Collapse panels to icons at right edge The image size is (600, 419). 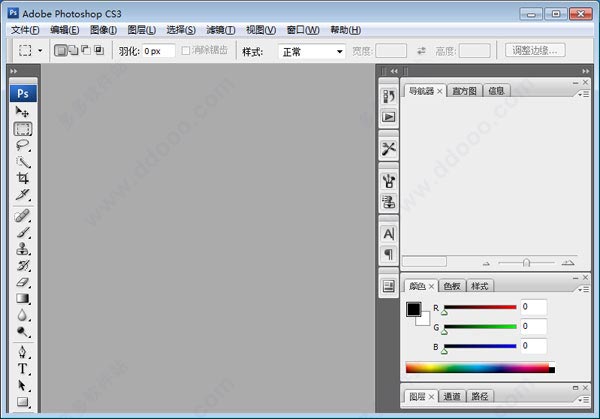click(x=585, y=71)
